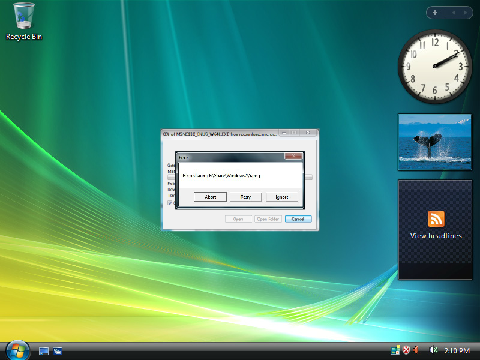Click the Windows Sidebar tray icon

395,350
